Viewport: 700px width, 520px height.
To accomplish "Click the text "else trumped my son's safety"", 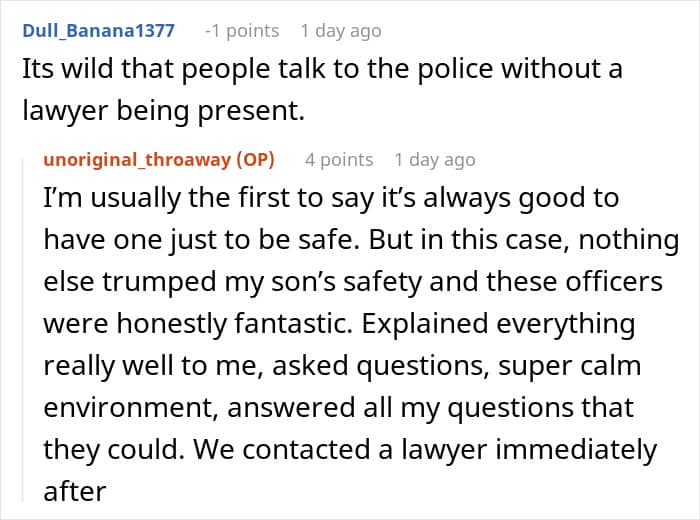I will [232, 282].
